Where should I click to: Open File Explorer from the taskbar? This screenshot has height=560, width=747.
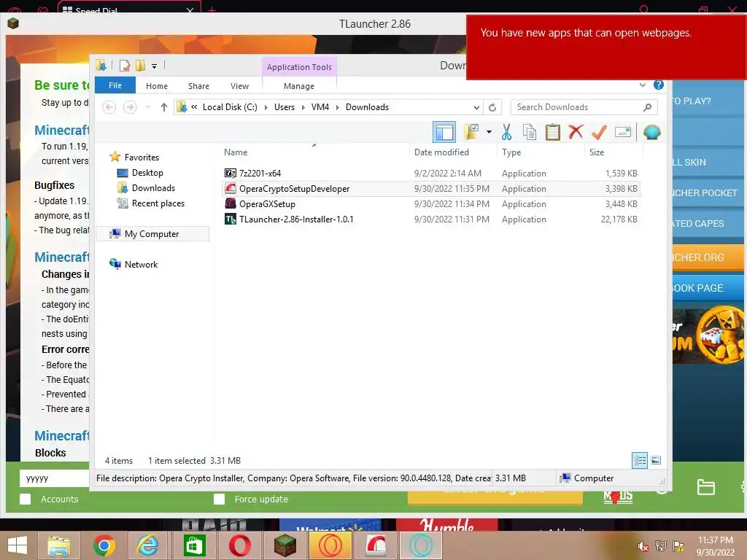58,545
